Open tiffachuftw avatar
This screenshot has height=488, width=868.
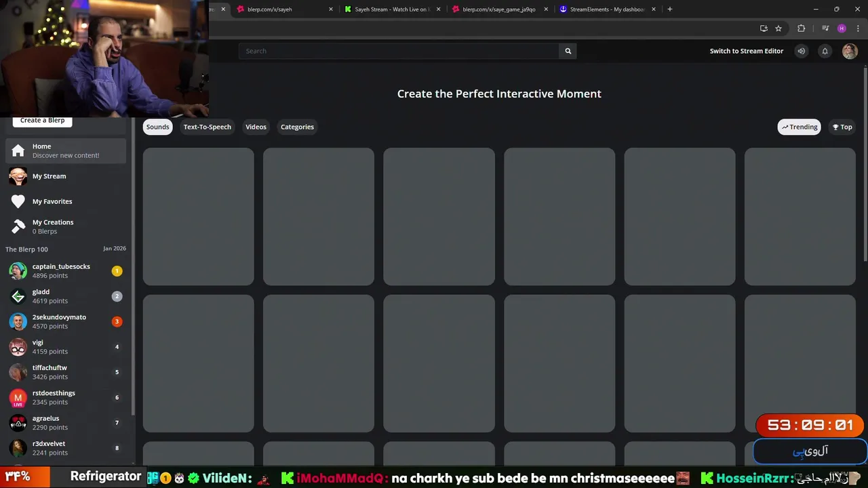tap(18, 372)
